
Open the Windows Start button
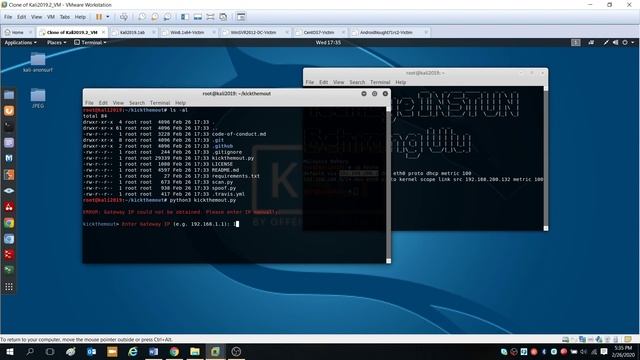10,351
